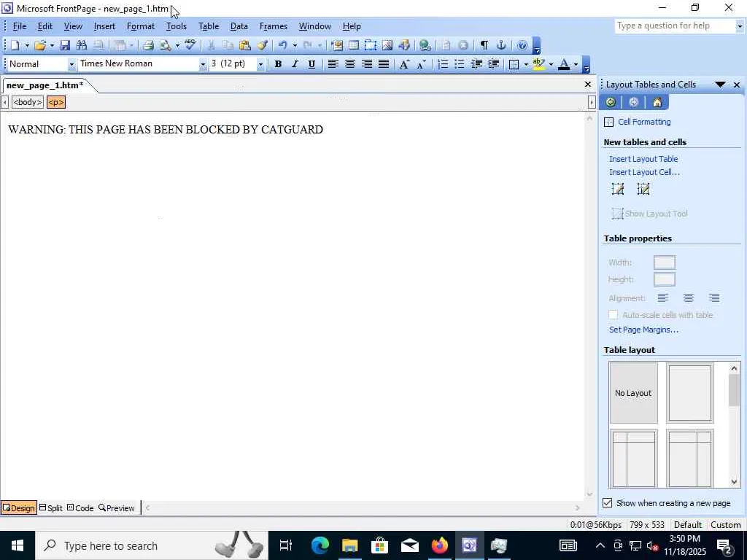Open the Borders dropdown arrow
Image resolution: width=747 pixels, height=560 pixels.
click(x=526, y=64)
